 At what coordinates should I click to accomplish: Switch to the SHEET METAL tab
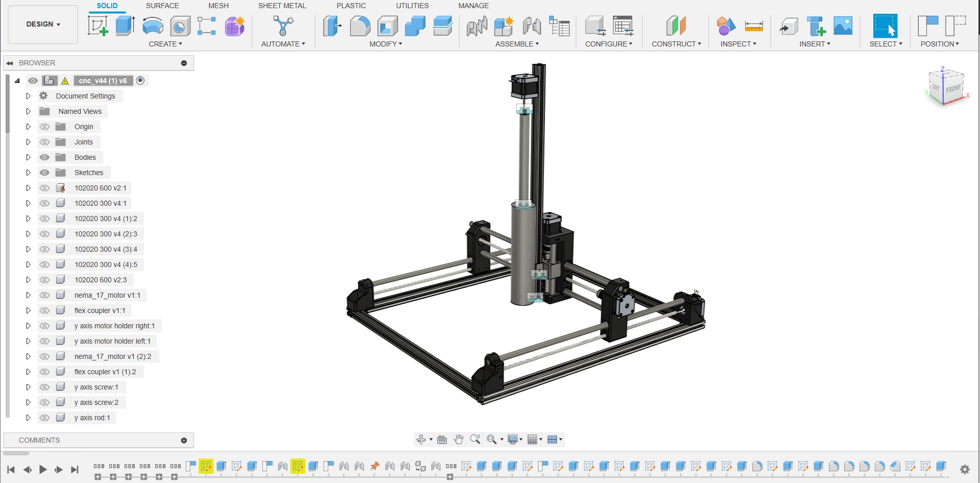tap(282, 6)
